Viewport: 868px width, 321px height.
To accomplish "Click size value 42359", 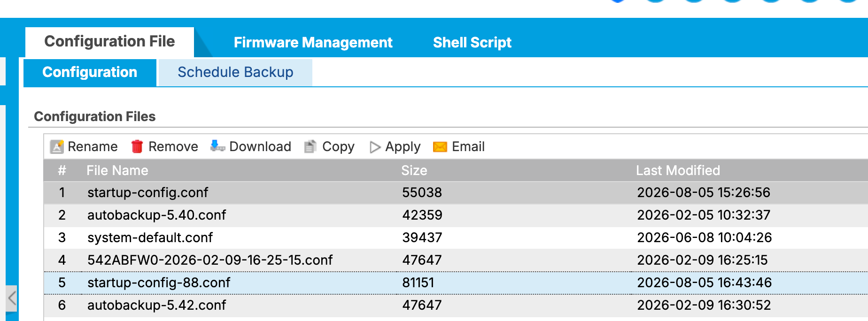I will [422, 215].
